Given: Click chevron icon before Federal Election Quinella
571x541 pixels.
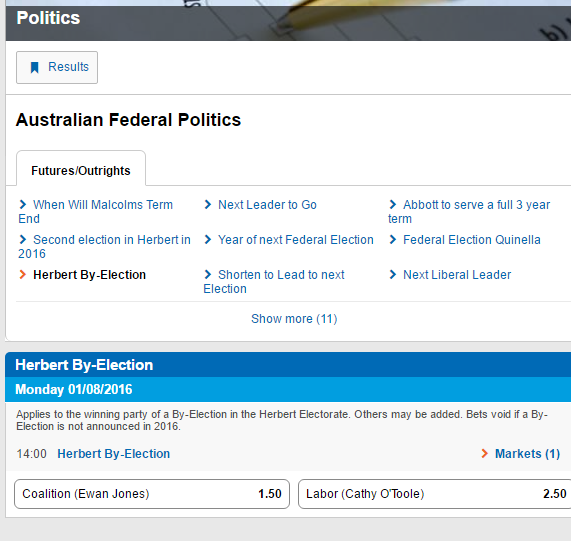Looking at the screenshot, I should 393,240.
